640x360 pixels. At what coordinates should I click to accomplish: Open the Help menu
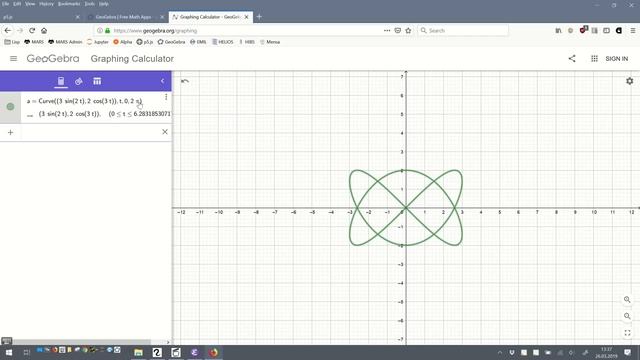[x=104, y=4]
